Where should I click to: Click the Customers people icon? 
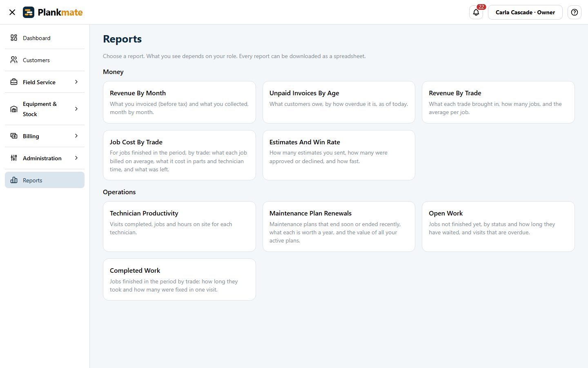[x=14, y=60]
